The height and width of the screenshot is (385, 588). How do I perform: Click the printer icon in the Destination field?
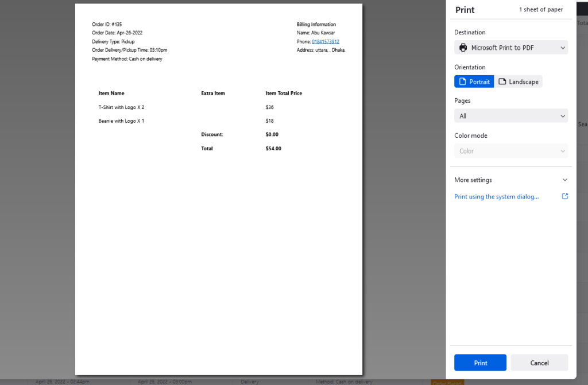(x=463, y=48)
